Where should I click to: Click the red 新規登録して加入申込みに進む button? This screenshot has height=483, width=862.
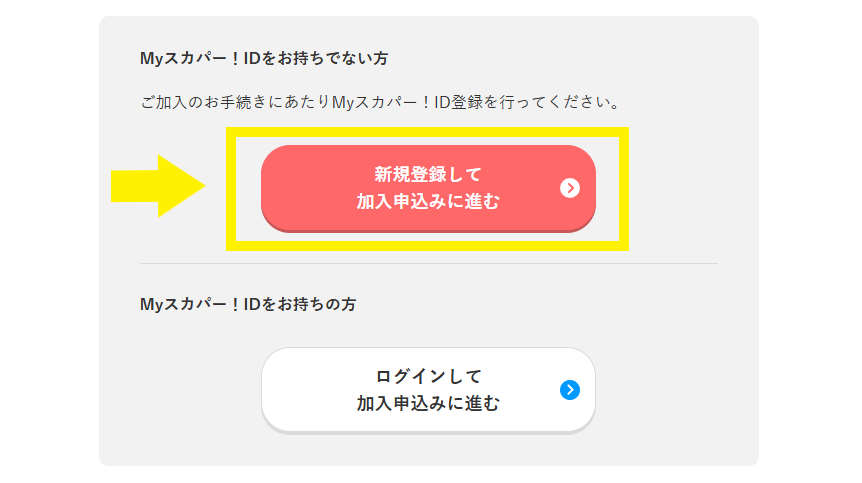point(428,188)
